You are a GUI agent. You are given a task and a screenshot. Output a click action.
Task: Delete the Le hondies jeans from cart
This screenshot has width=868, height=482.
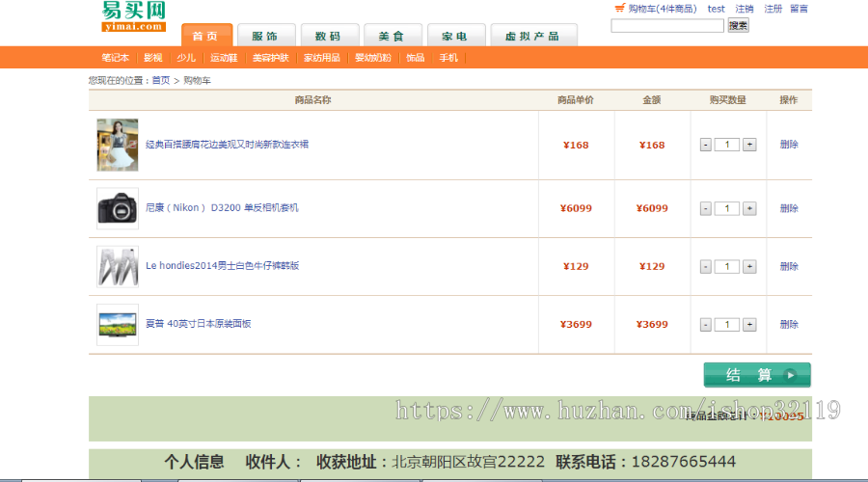tap(789, 267)
